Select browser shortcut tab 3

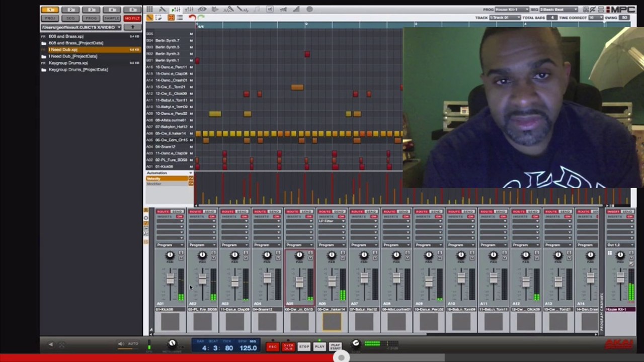pos(91,10)
